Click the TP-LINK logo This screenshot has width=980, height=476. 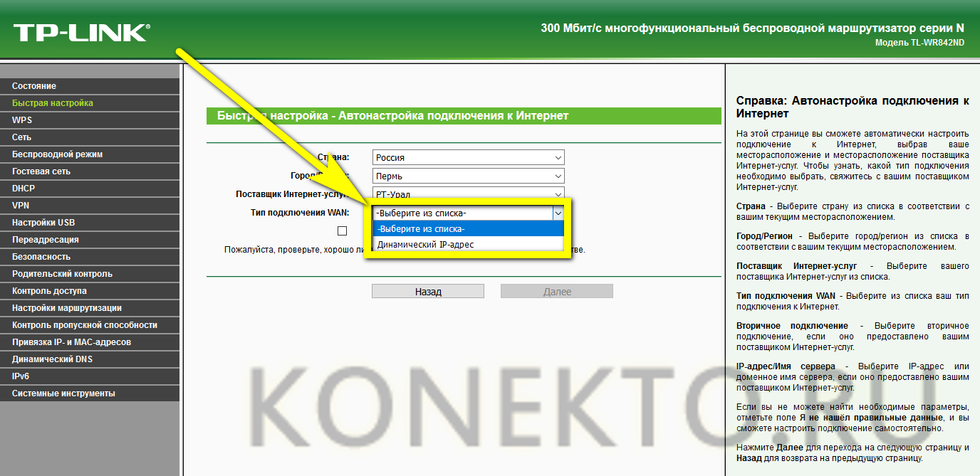(81, 33)
